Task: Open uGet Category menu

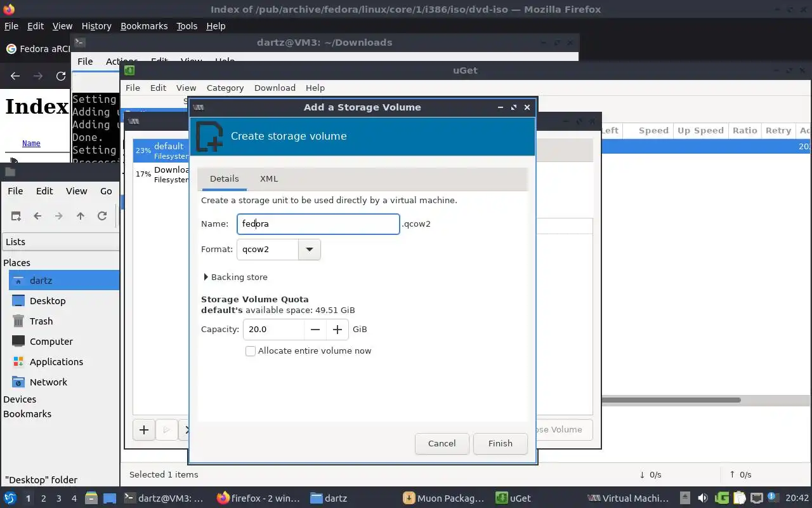Action: pos(225,88)
